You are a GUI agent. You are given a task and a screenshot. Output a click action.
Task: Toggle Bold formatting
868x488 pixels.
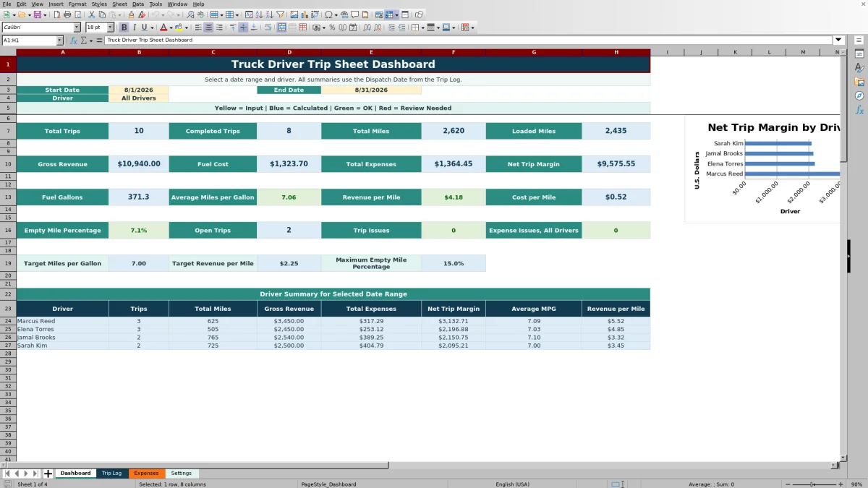point(124,27)
